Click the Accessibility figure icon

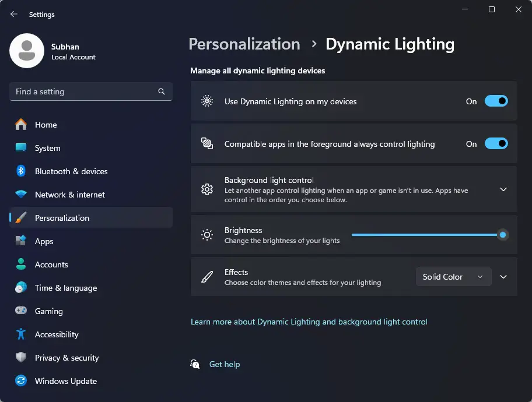(21, 334)
